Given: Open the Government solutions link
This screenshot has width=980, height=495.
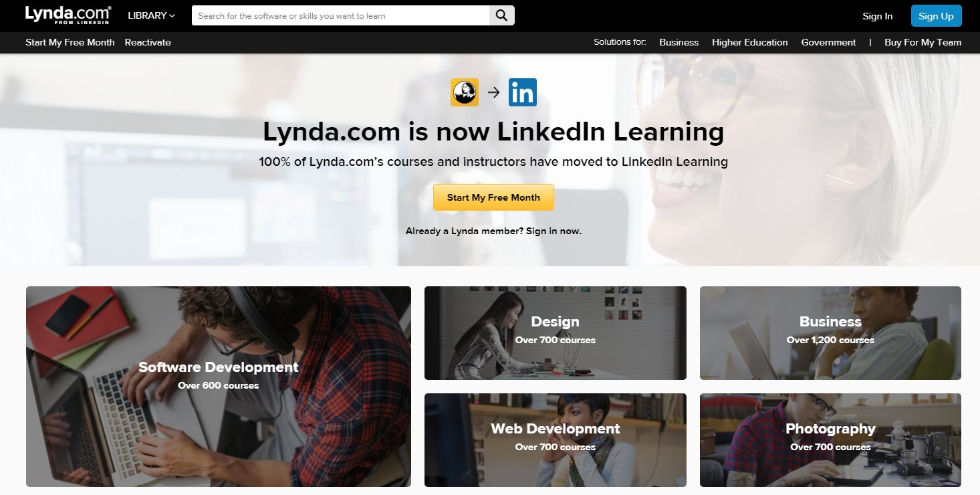Looking at the screenshot, I should click(x=828, y=42).
